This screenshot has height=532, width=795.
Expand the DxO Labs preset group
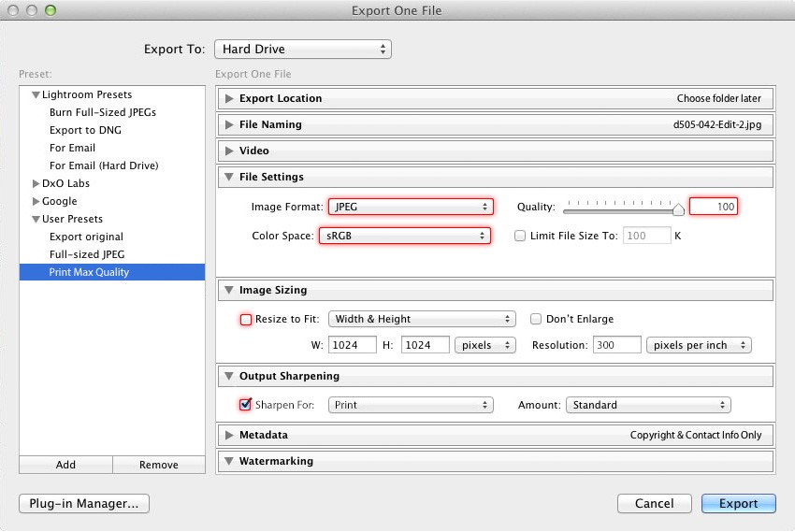36,183
